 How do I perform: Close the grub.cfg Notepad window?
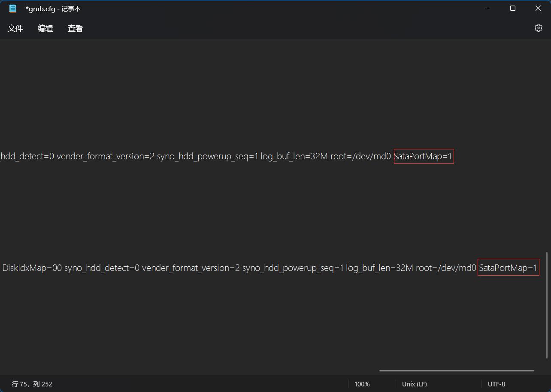[538, 9]
